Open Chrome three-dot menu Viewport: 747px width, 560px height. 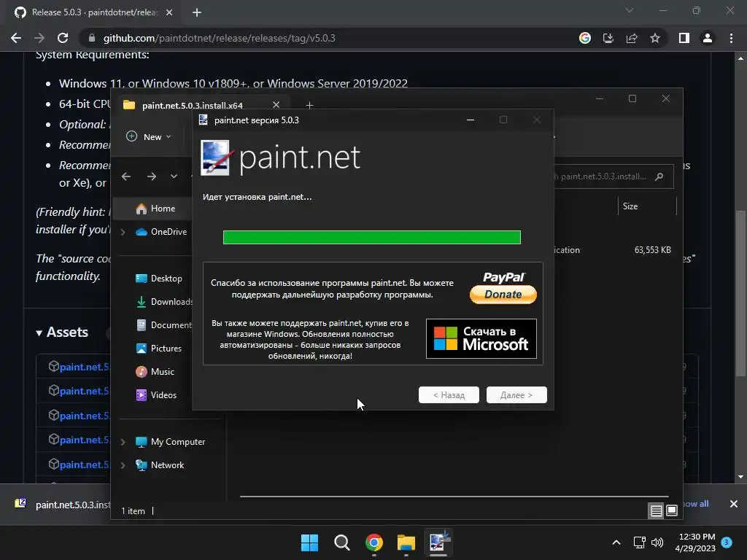coord(731,38)
